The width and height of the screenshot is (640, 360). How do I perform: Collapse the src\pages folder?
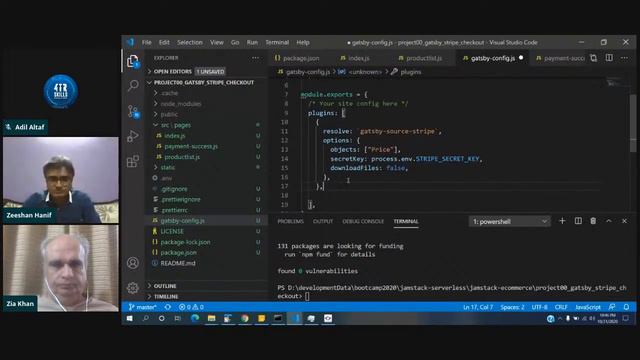[x=176, y=125]
